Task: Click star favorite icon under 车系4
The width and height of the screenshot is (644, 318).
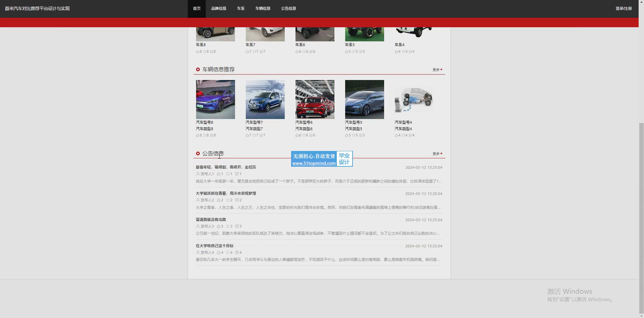Action: (x=403, y=52)
